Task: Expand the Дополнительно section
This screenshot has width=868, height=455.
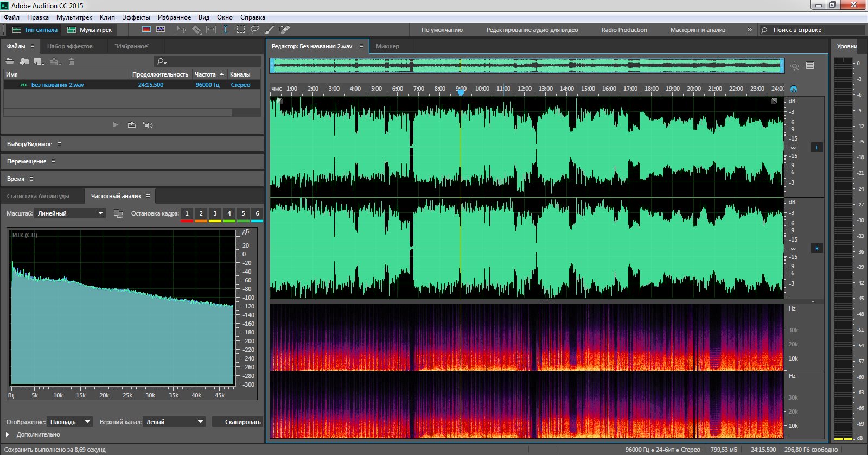Action: pyautogui.click(x=8, y=434)
